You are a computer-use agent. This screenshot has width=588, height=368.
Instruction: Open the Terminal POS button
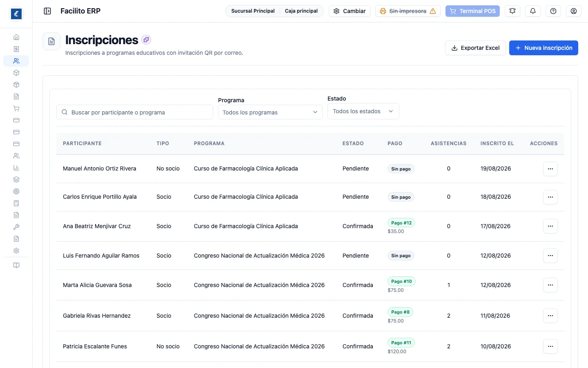(x=472, y=11)
